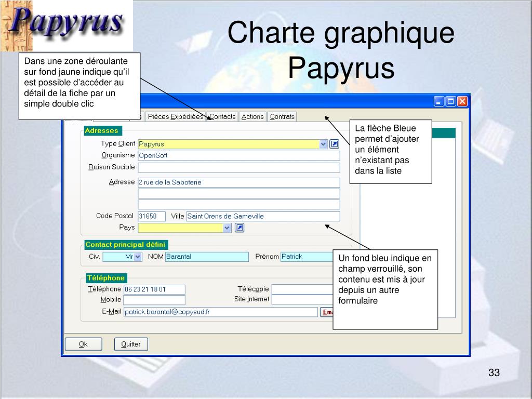
Task: Focus the empty Raison Sociale field
Action: pos(239,168)
